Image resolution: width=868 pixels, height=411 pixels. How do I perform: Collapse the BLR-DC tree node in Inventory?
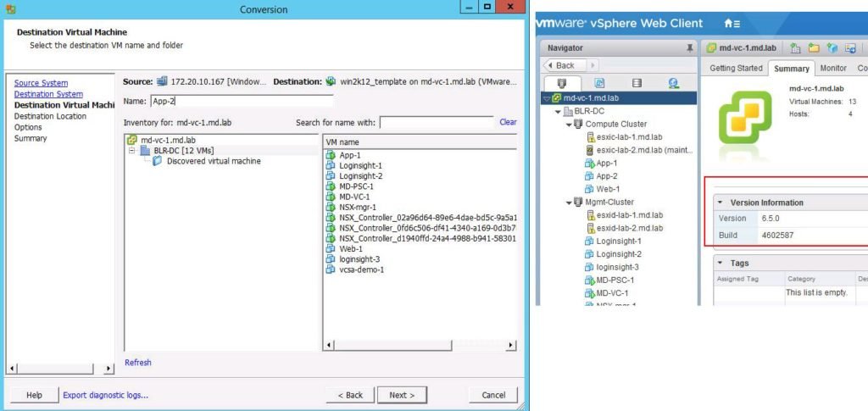tap(132, 150)
